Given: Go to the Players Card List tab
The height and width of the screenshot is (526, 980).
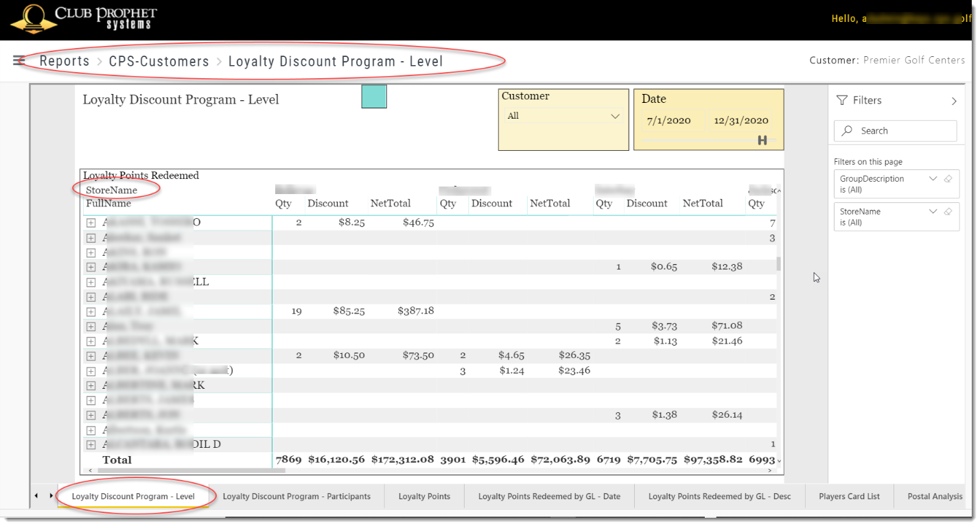Looking at the screenshot, I should pos(849,497).
